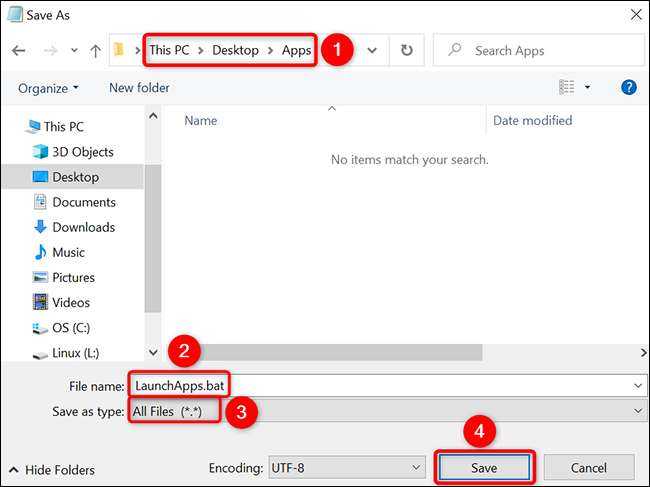Click horizontal scroll right arrow
The width and height of the screenshot is (650, 487).
click(x=643, y=352)
